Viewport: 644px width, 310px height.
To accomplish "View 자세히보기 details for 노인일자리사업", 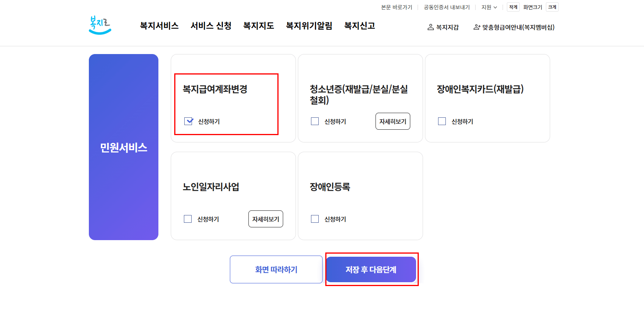I will click(265, 219).
